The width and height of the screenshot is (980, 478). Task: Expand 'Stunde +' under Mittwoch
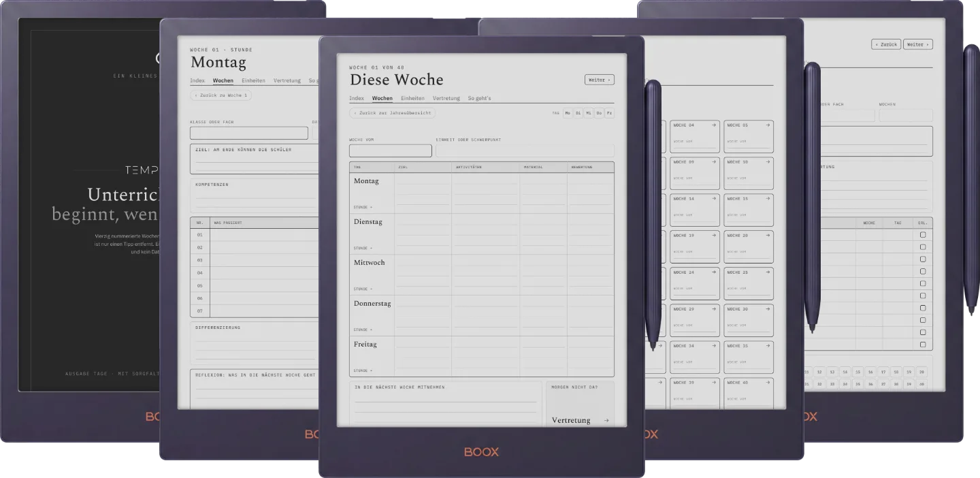[x=363, y=289]
